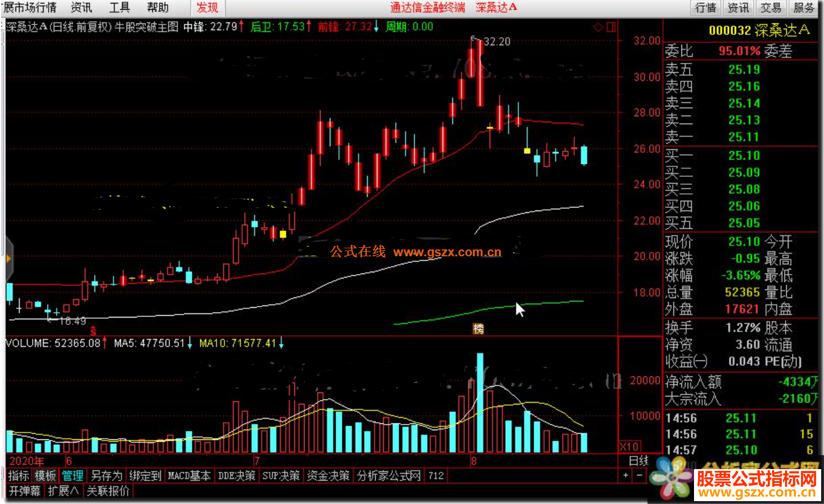
Task: Switch to 行情 tab at top right
Action: (x=705, y=7)
